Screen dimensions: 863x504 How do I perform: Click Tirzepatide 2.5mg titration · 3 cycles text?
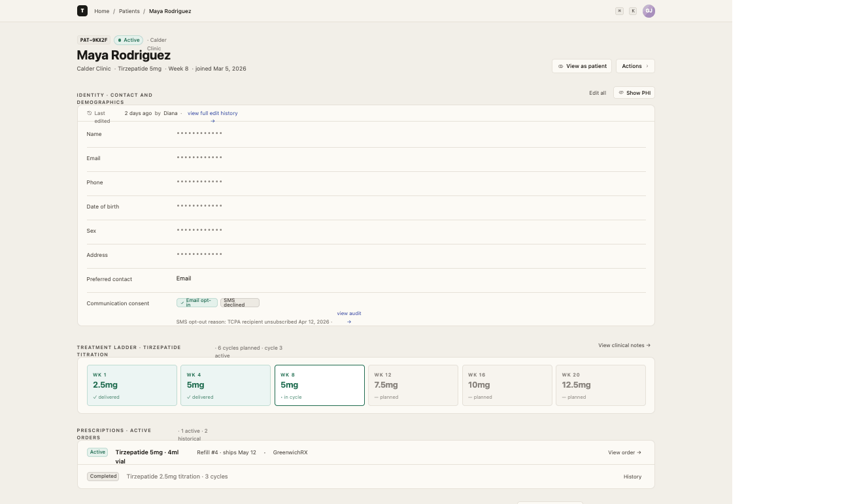tap(177, 477)
